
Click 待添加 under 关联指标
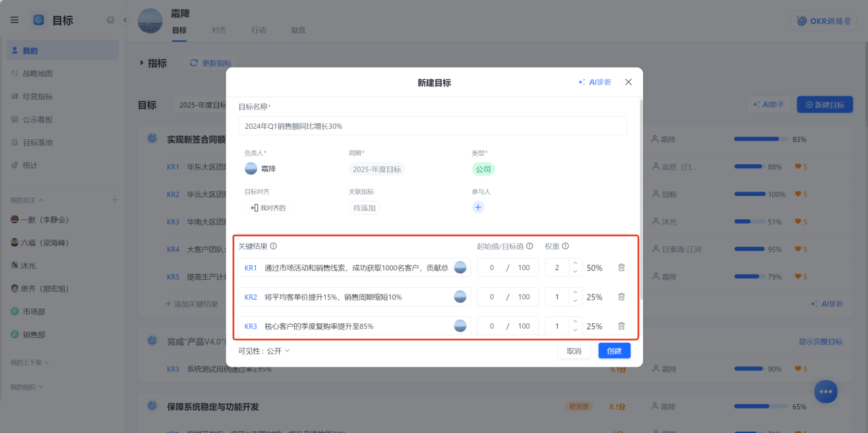(x=365, y=207)
